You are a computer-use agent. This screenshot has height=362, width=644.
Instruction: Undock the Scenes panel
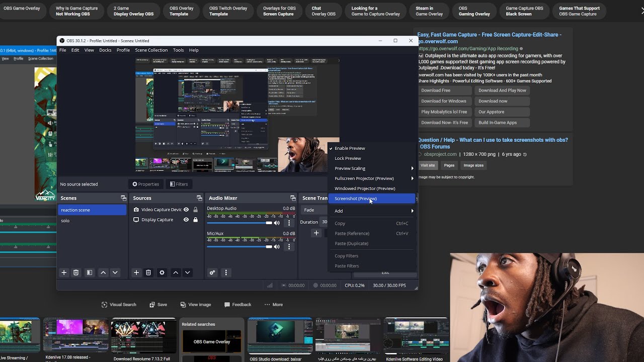point(123,198)
